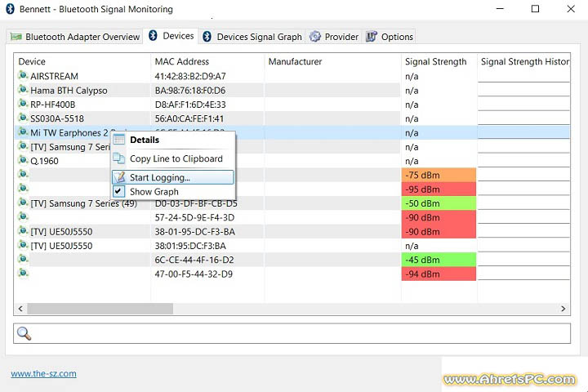Click Start Logging... menu entry
The image size is (588, 392).
click(x=173, y=177)
